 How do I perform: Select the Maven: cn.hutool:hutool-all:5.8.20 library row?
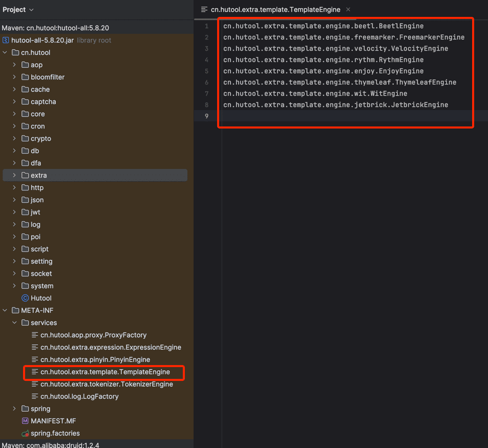click(55, 28)
